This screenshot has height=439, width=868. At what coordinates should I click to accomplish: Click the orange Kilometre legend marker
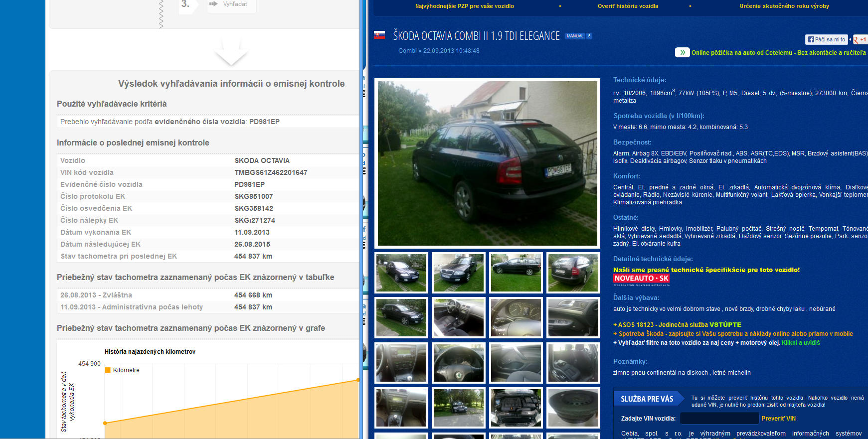click(108, 370)
